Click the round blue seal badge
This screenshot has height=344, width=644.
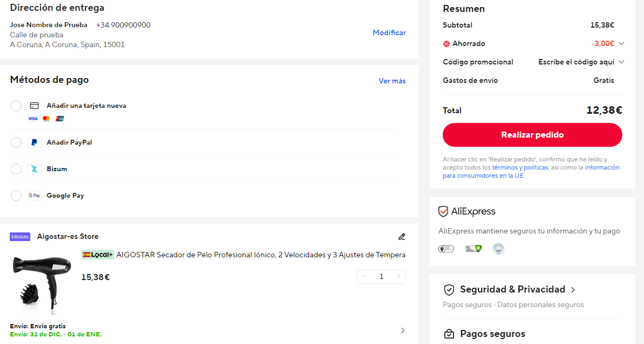(498, 249)
